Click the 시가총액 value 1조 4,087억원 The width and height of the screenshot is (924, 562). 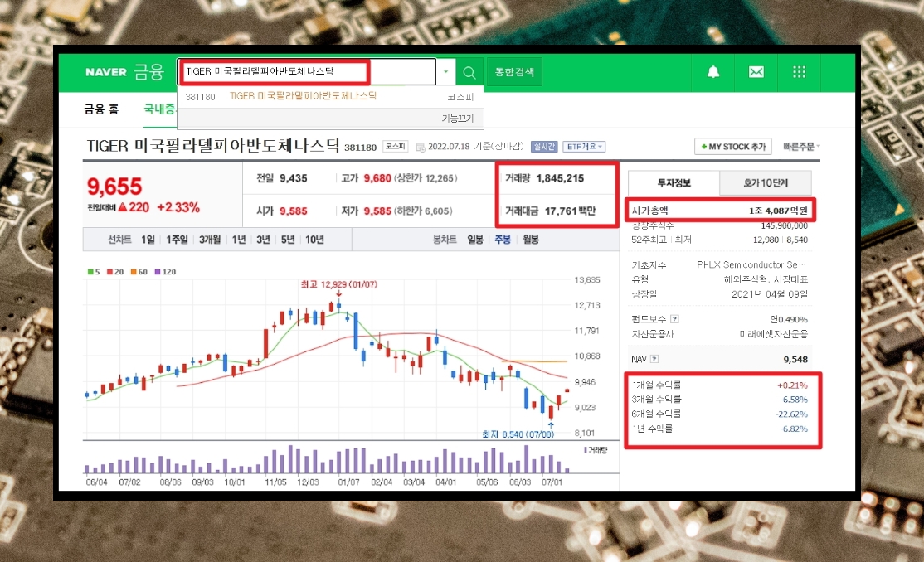point(778,211)
